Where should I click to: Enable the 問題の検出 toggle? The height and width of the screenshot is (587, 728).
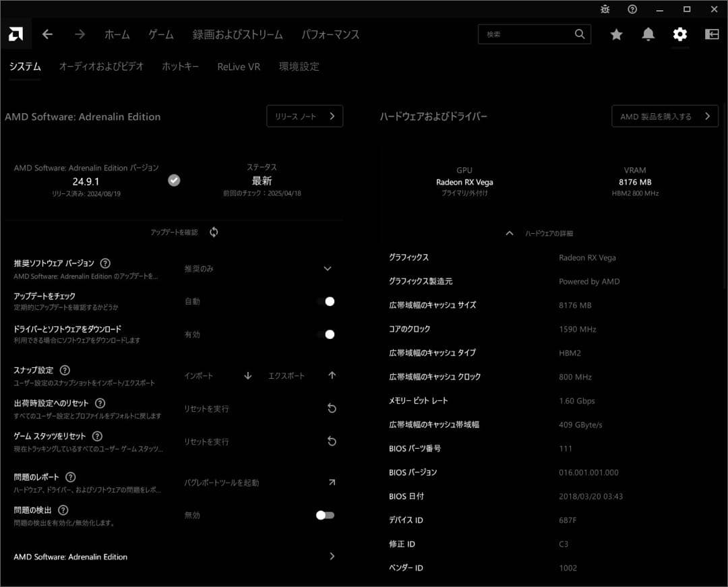click(x=324, y=515)
